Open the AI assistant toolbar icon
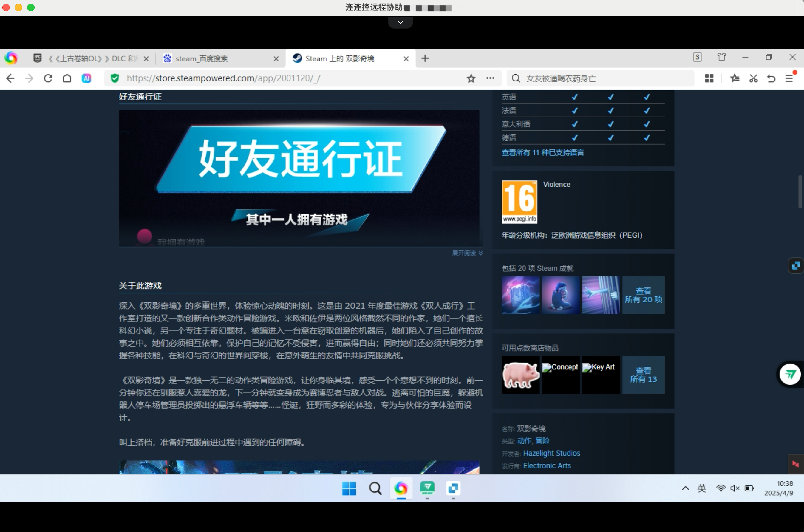This screenshot has height=532, width=804. point(86,78)
